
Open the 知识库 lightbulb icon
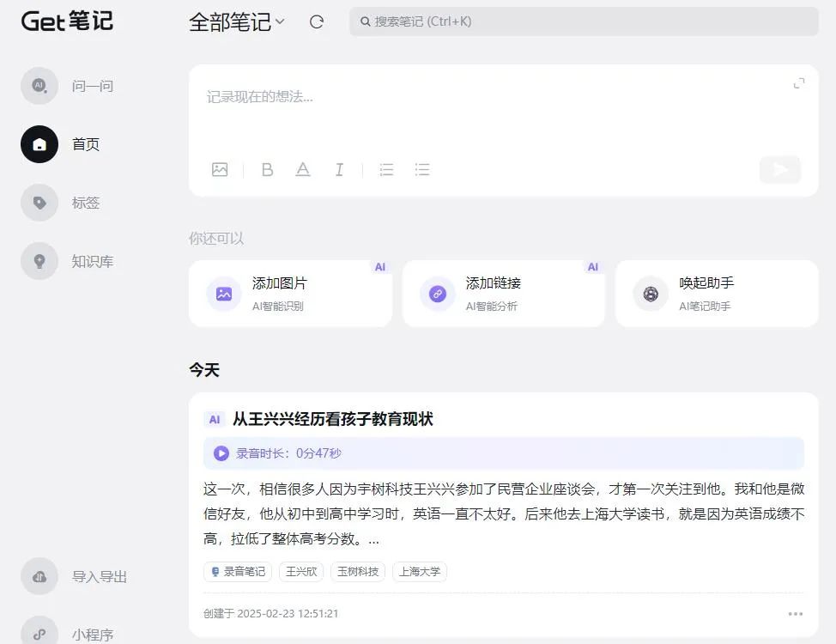[x=39, y=261]
